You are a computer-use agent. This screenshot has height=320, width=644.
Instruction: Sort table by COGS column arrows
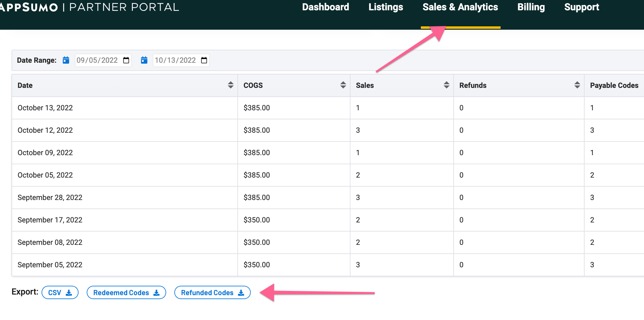(343, 85)
